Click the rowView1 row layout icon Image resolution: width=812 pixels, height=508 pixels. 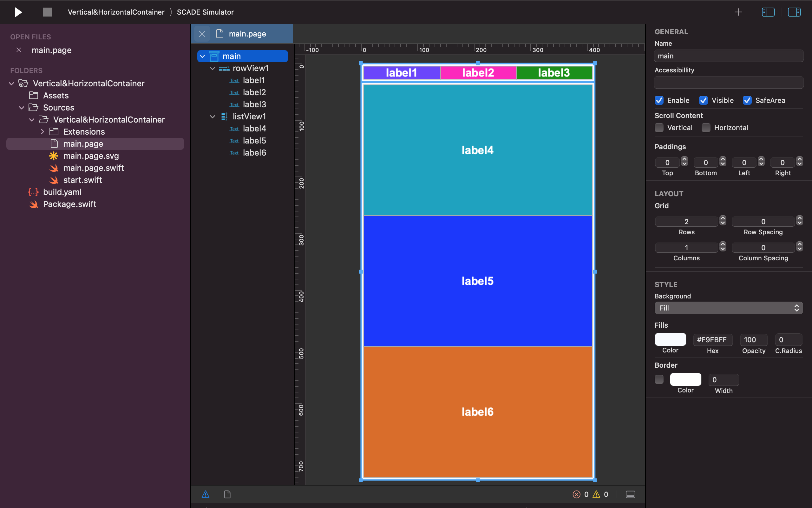[x=224, y=69]
